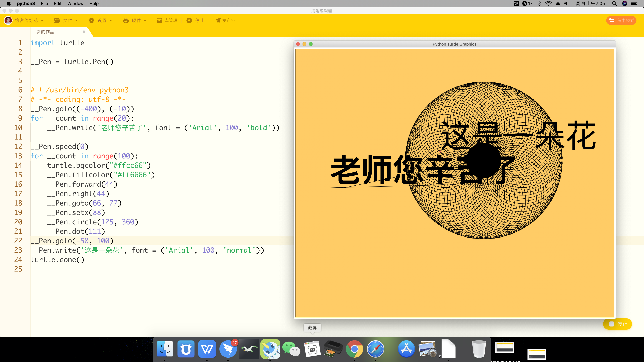Image resolution: width=644 pixels, height=362 pixels.
Task: Open the blank document alias in the Dock
Action: 448,349
